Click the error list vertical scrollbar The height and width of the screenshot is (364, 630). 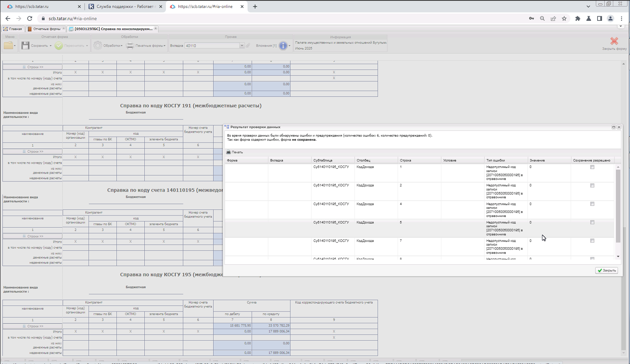point(618,206)
